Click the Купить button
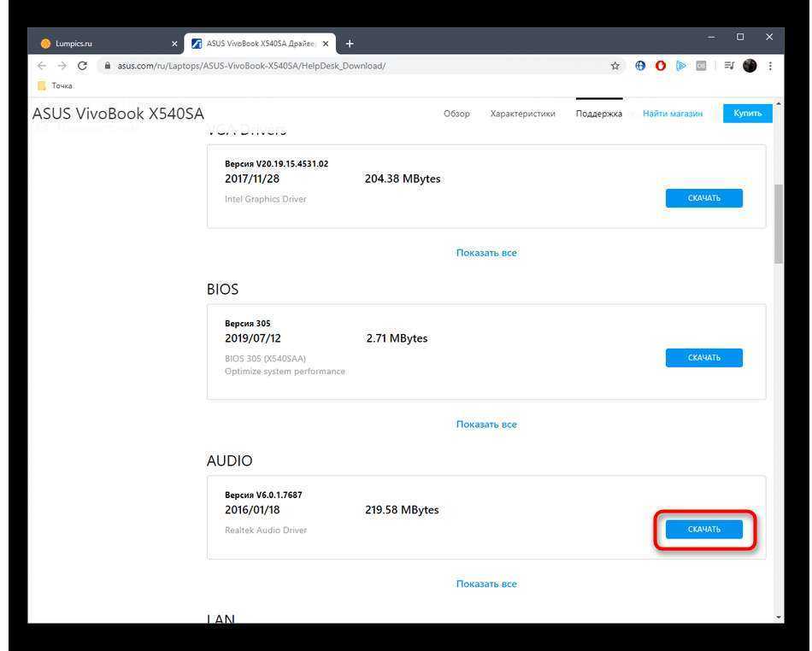The height and width of the screenshot is (651, 812). (x=747, y=114)
